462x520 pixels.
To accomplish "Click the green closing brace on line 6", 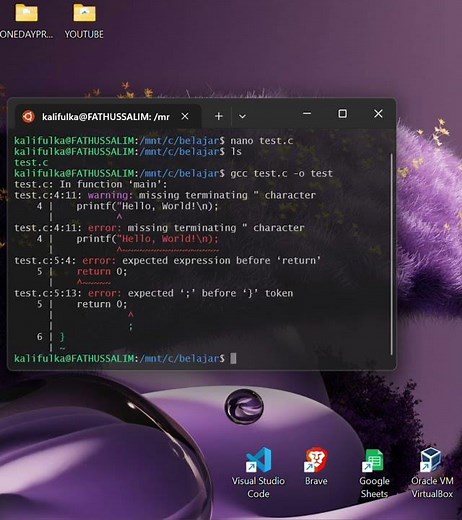I will coord(62,337).
